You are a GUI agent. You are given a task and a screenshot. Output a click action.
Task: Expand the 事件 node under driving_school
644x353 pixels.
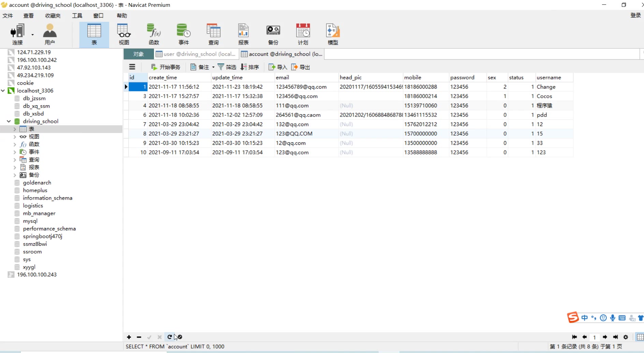15,152
